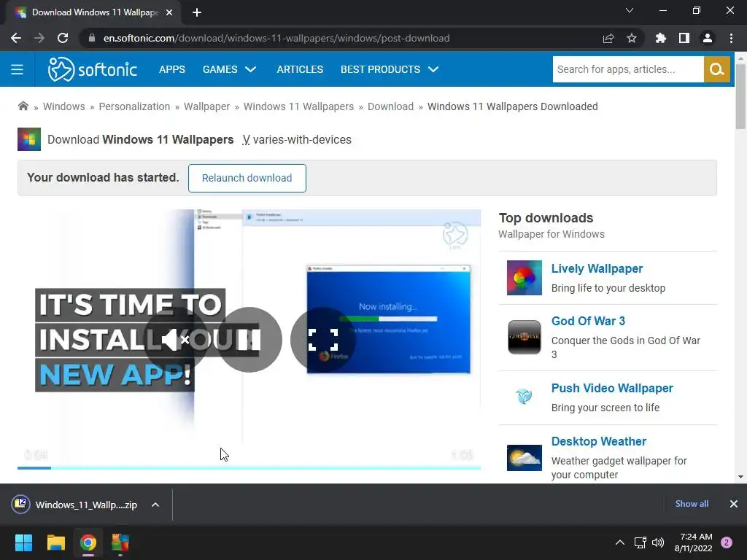Click the Softonic logo

tap(93, 69)
